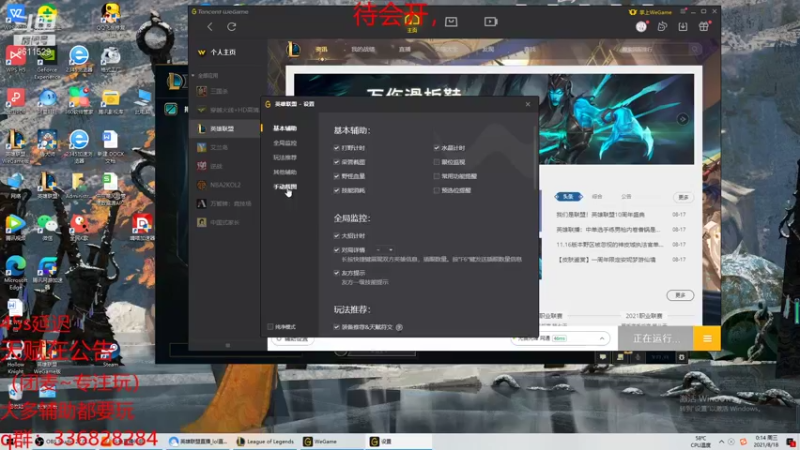Screen dimensions: 800x450
Task: Toggle 打野计时 checkbox
Action: click(337, 148)
